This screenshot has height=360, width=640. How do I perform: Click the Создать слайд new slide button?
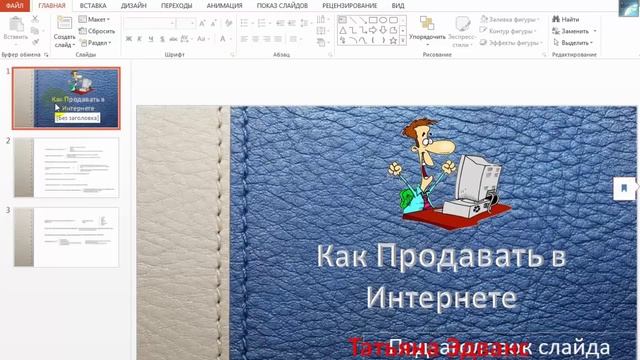tap(64, 32)
